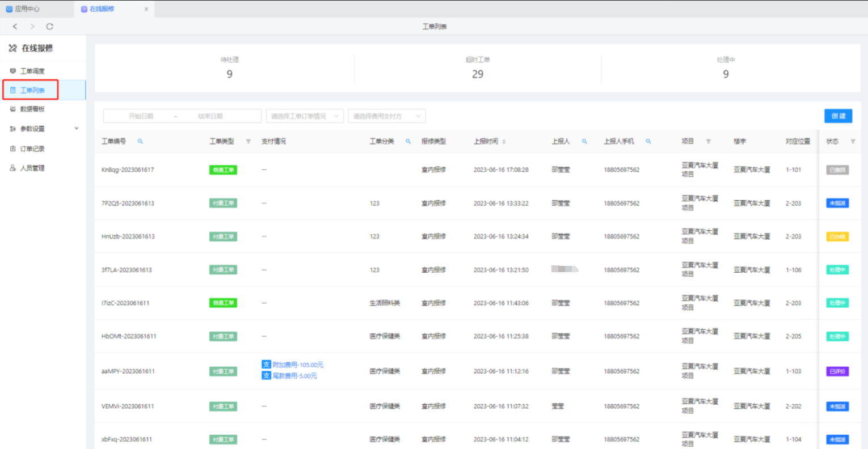Close the 在线报修 tab
The width and height of the screenshot is (868, 449).
[146, 9]
